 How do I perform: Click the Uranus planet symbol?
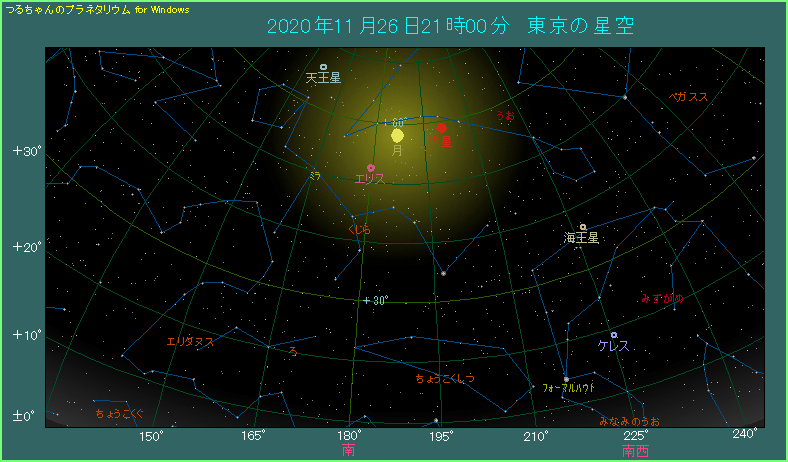[x=323, y=67]
